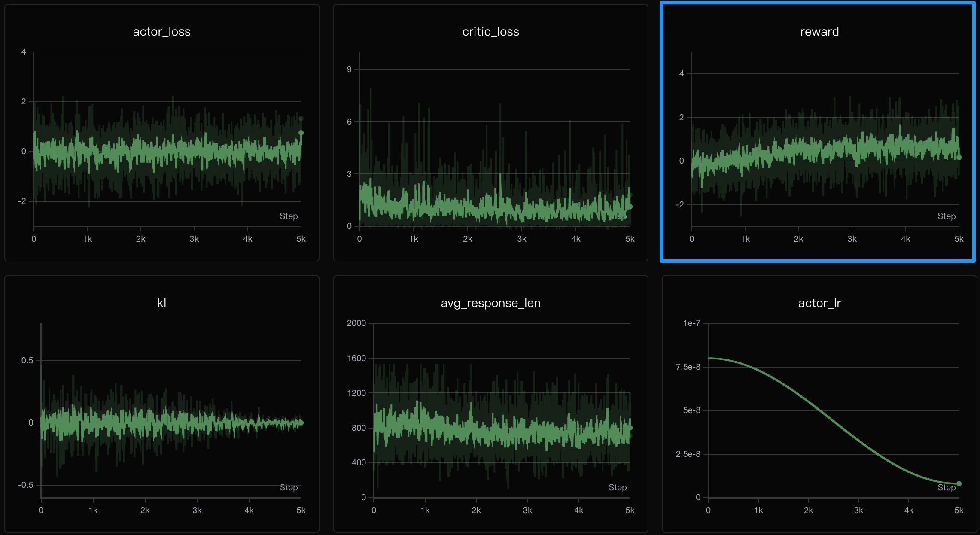The image size is (980, 535).
Task: Click the kl chart title
Action: tap(161, 303)
